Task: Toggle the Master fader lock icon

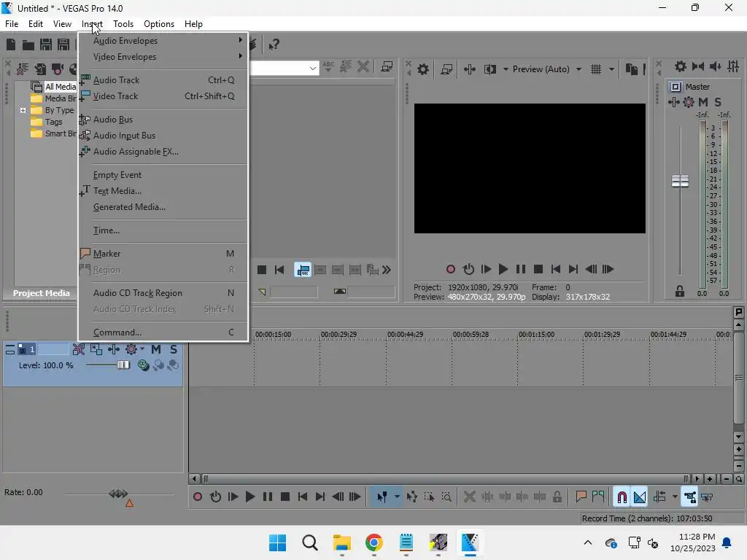Action: (x=680, y=291)
